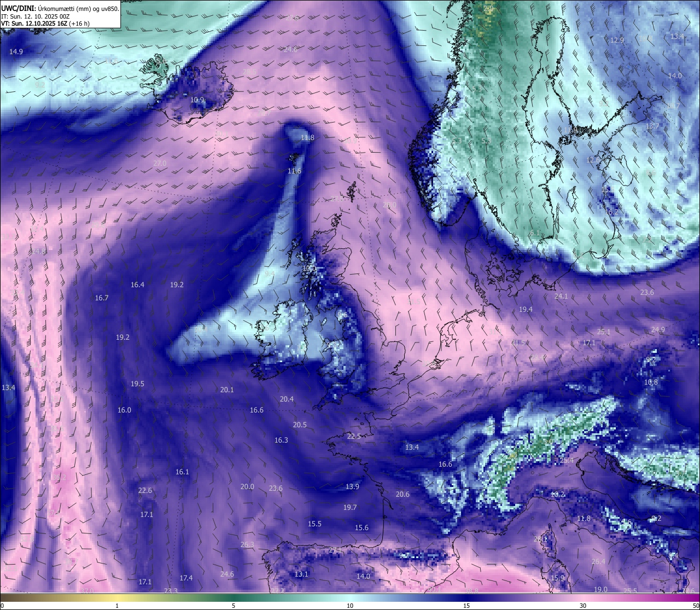Screen dimensions: 700x610
Task: Click the 19.4 value over Germany
Action: click(526, 310)
